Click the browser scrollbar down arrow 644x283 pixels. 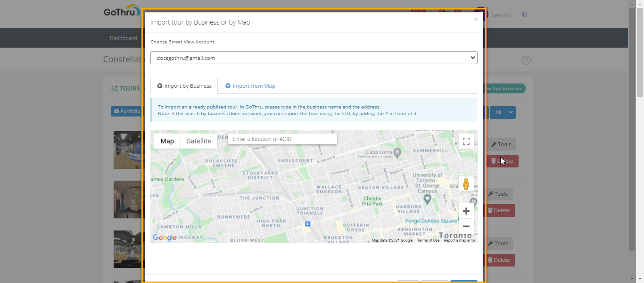point(640,279)
